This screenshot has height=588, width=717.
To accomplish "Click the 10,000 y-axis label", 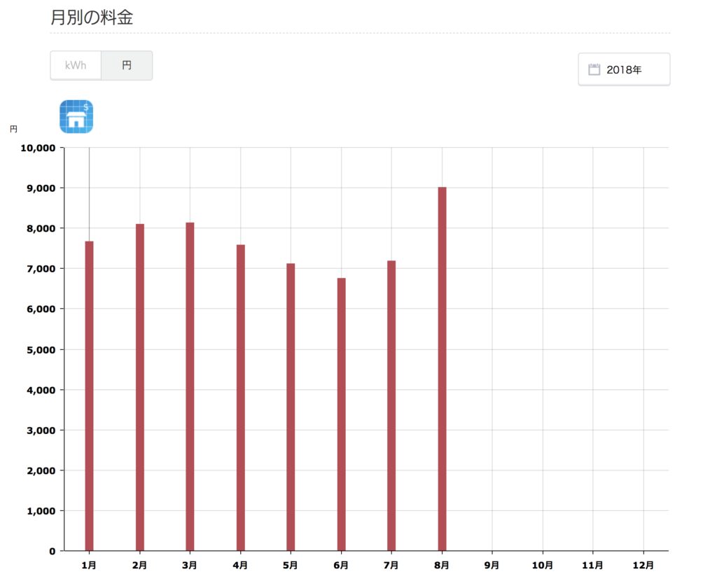I will click(38, 148).
